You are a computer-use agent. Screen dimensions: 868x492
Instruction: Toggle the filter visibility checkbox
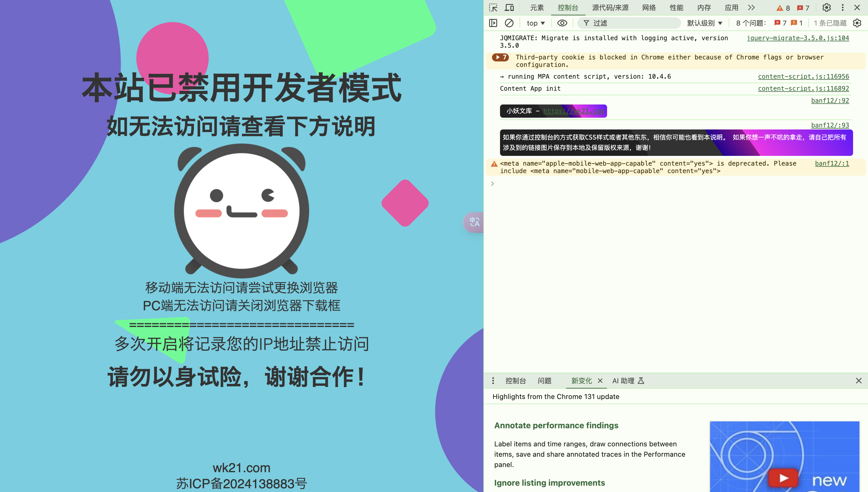pyautogui.click(x=561, y=23)
